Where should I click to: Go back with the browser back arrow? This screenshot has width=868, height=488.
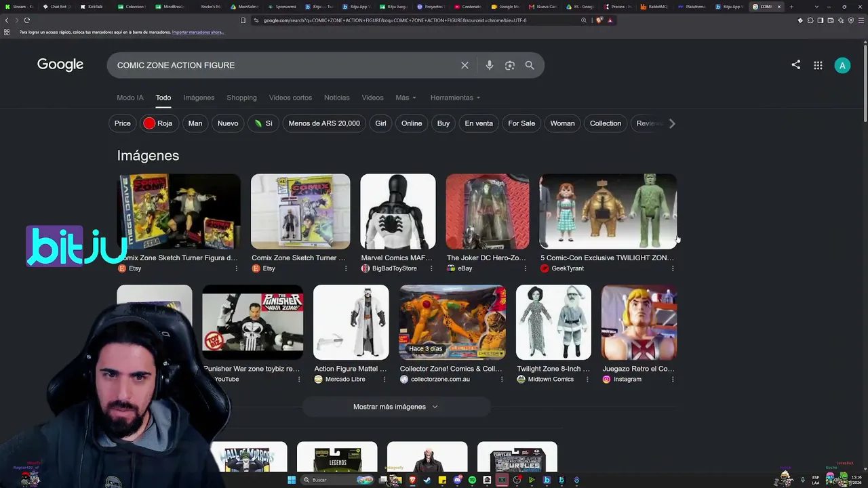click(7, 20)
